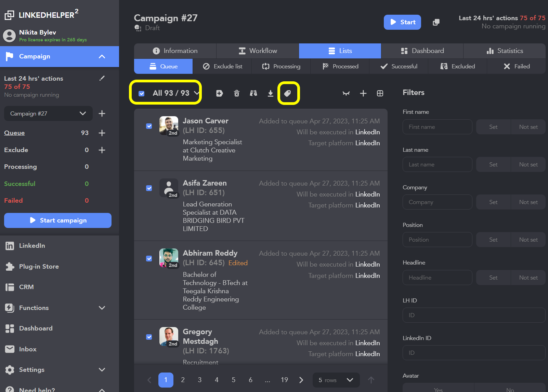
Task: Click the Start campaign button
Action: tap(58, 220)
